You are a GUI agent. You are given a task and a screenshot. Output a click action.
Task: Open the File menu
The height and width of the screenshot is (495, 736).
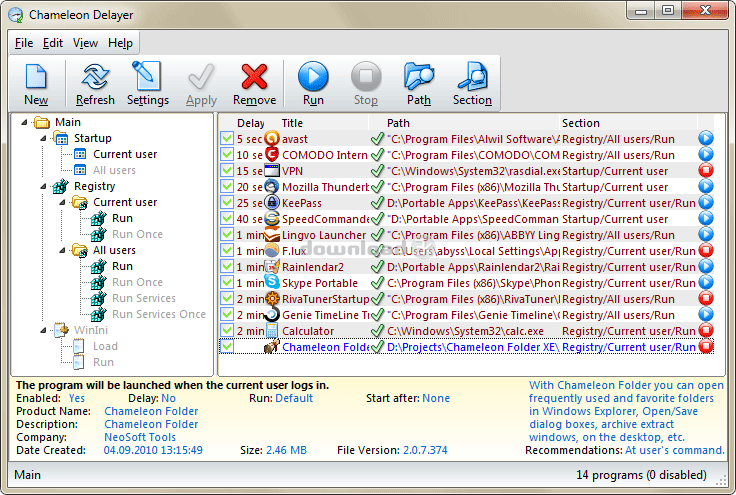click(23, 43)
